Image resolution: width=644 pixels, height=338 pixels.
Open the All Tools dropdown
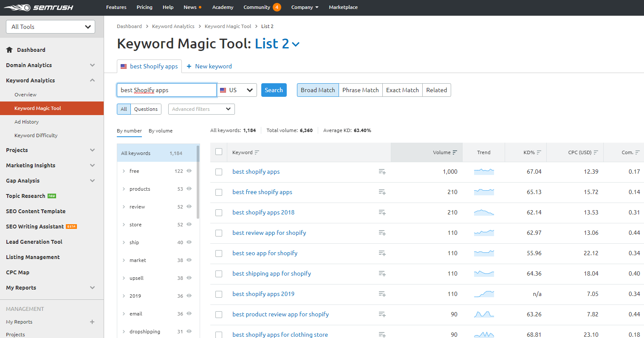51,27
